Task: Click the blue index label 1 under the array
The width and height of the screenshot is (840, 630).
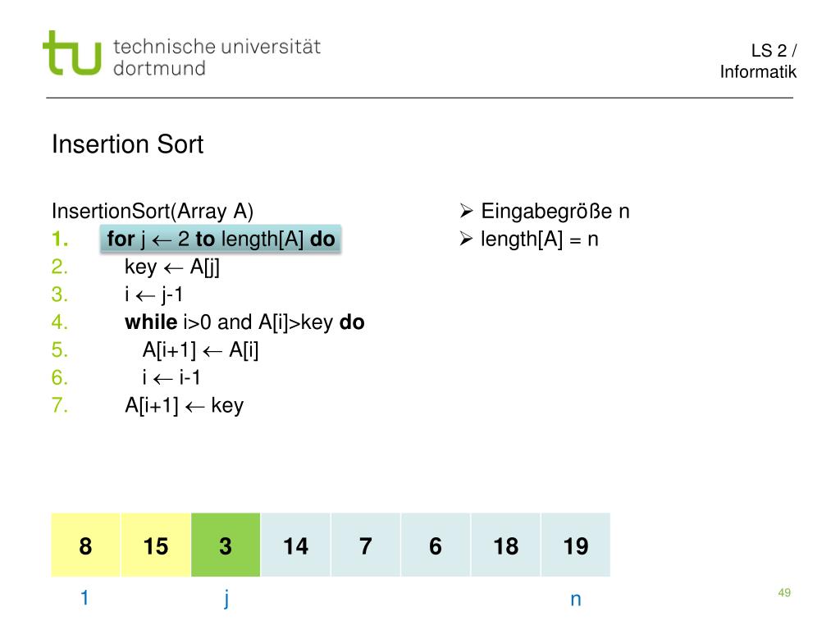Action: click(x=84, y=597)
